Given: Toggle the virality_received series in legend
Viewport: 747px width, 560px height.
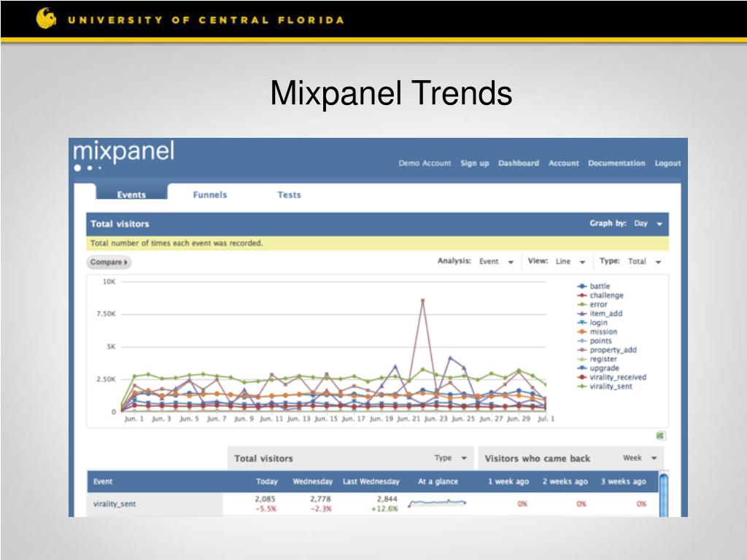Looking at the screenshot, I should (x=612, y=377).
